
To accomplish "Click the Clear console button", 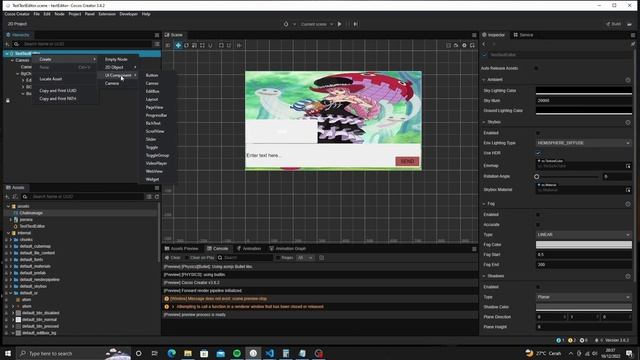I will (x=172, y=258).
